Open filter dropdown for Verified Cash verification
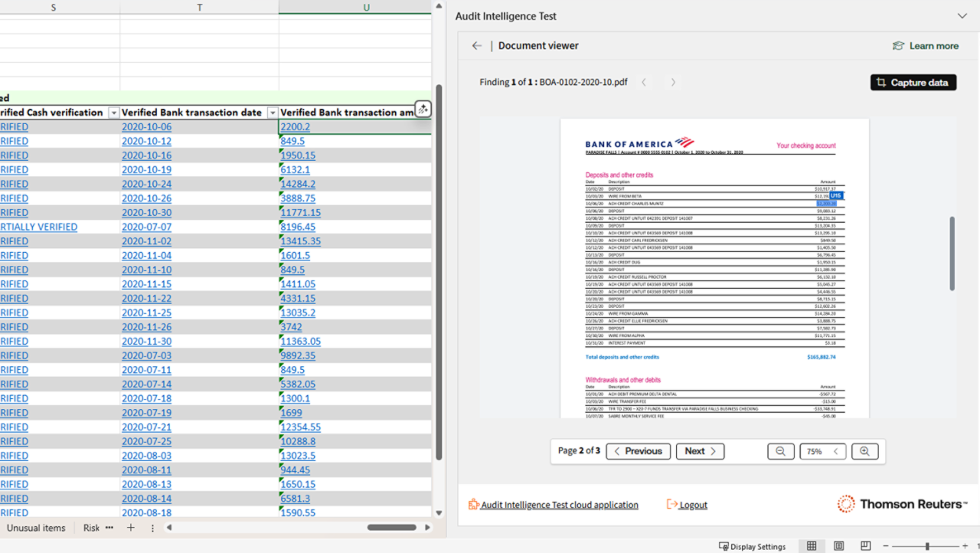This screenshot has width=980, height=553. (x=113, y=113)
